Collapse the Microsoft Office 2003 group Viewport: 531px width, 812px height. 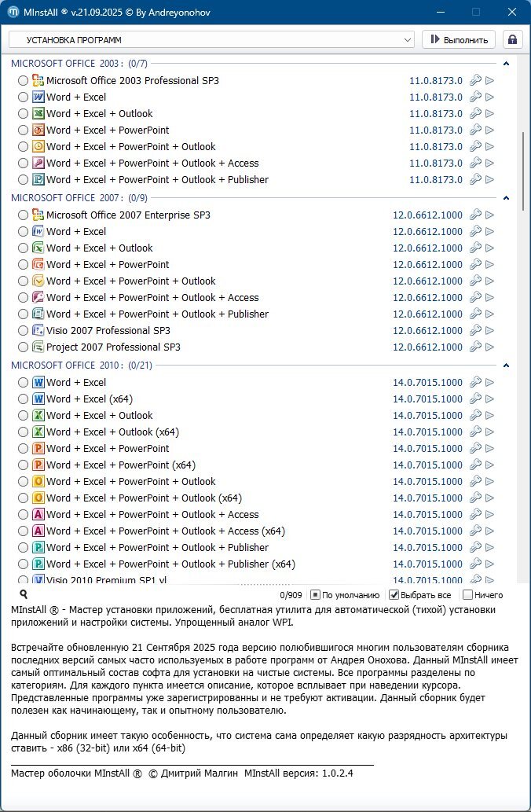[506, 64]
